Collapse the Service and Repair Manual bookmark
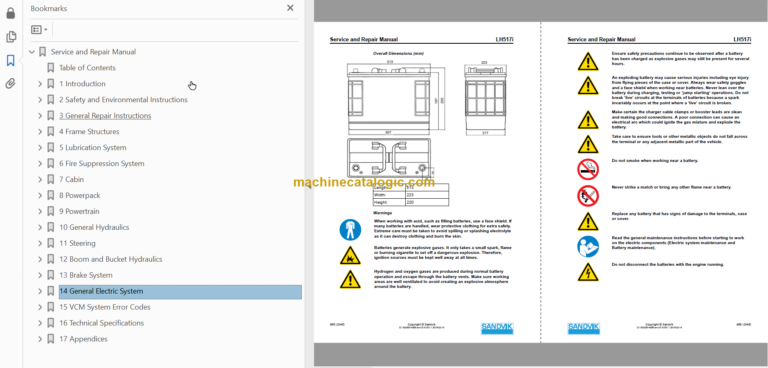The width and height of the screenshot is (768, 368). coord(32,52)
